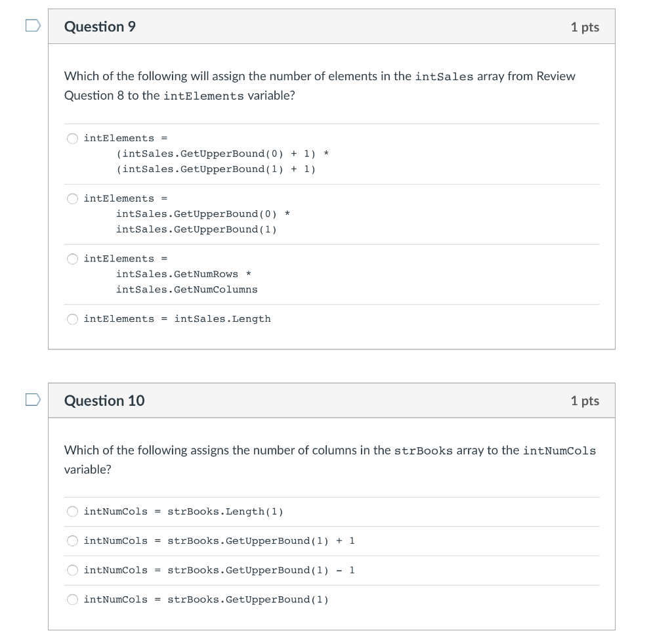This screenshot has height=635, width=672.
Task: Click the 1 pts label on Question 10
Action: point(585,401)
